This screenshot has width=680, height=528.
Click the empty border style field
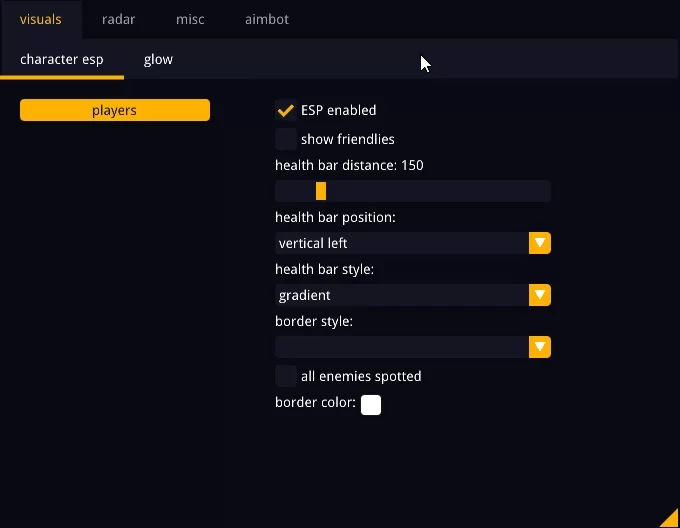(x=402, y=347)
